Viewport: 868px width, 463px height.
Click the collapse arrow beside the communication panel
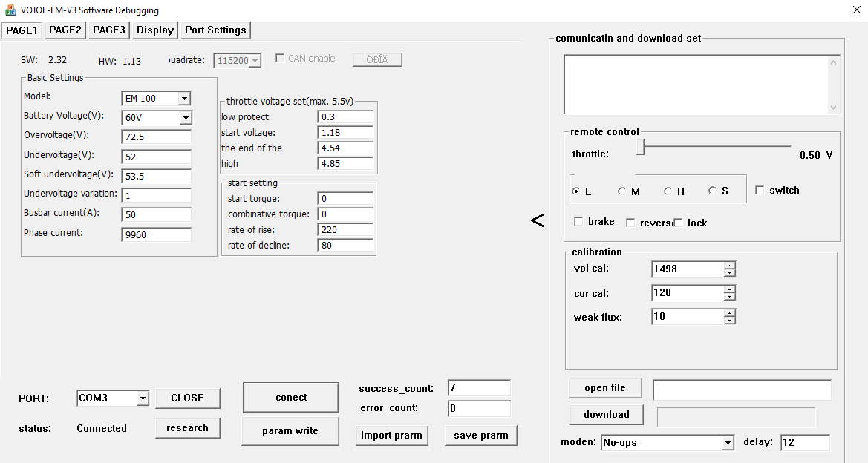click(x=538, y=220)
